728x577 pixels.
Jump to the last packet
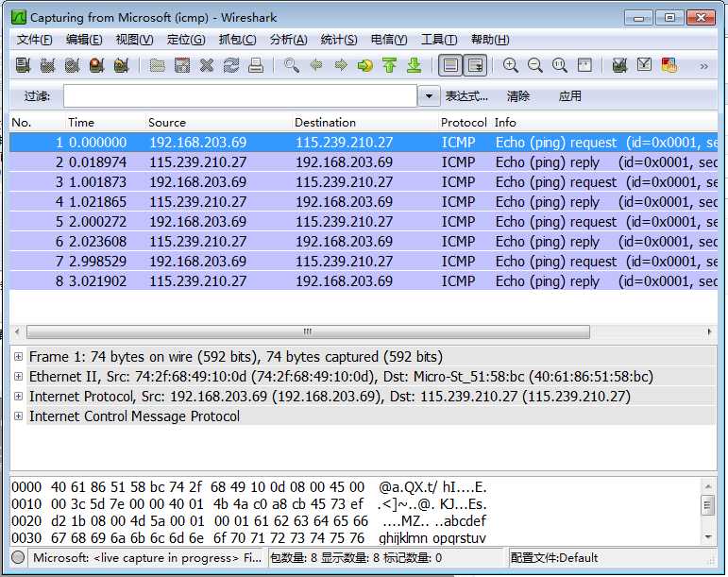[415, 65]
